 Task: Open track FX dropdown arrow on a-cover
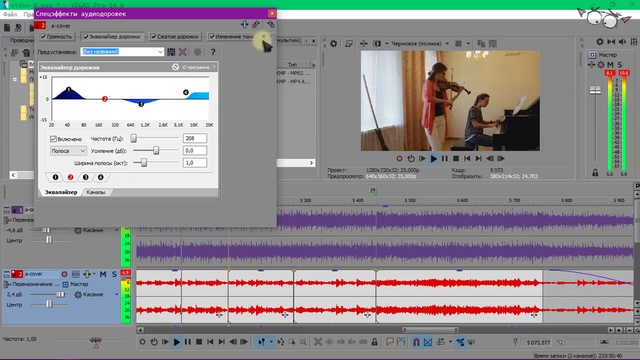[94, 274]
